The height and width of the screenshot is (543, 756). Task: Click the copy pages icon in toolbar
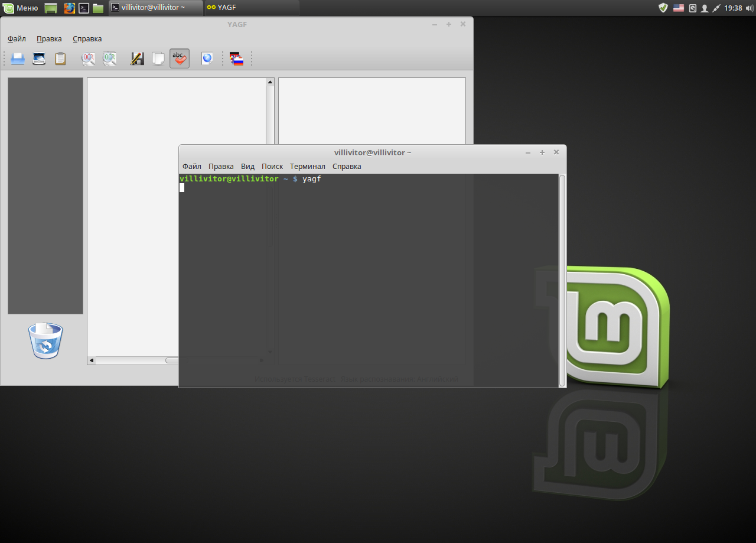point(158,58)
